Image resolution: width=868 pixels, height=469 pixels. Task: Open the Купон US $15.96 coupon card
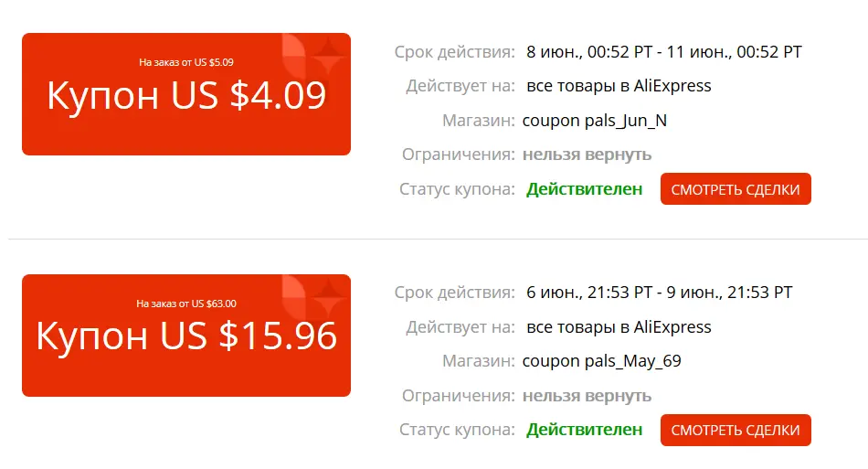coord(186,335)
